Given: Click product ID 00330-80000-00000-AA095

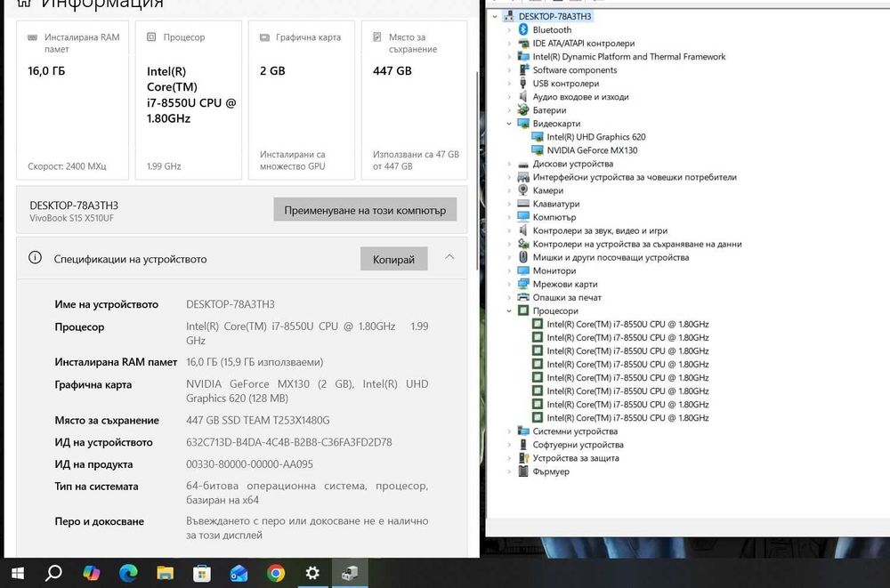Looking at the screenshot, I should click(x=249, y=464).
